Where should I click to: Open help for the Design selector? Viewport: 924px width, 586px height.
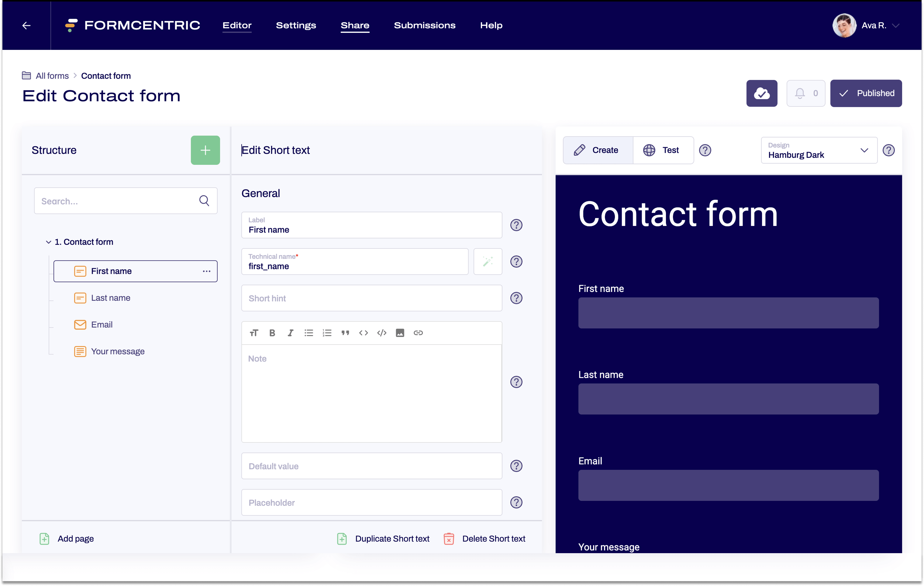click(888, 150)
